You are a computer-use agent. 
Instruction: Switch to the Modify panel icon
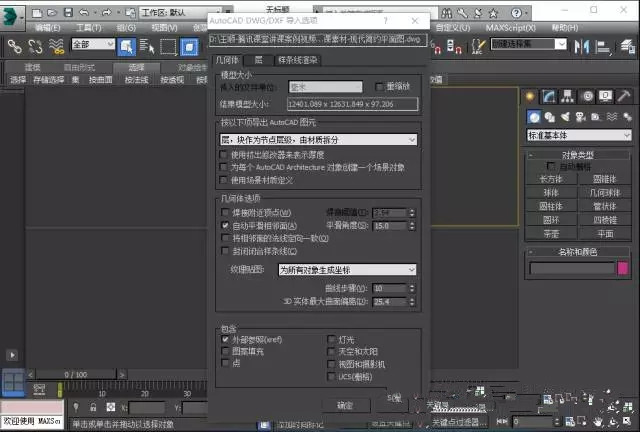pos(549,97)
